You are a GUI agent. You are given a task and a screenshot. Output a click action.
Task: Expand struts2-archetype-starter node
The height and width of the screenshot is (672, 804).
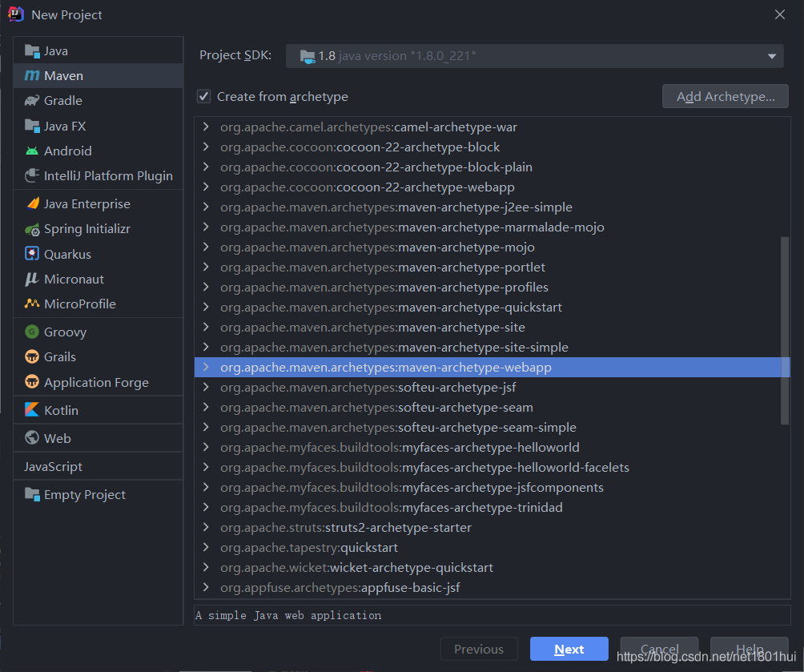[206, 527]
